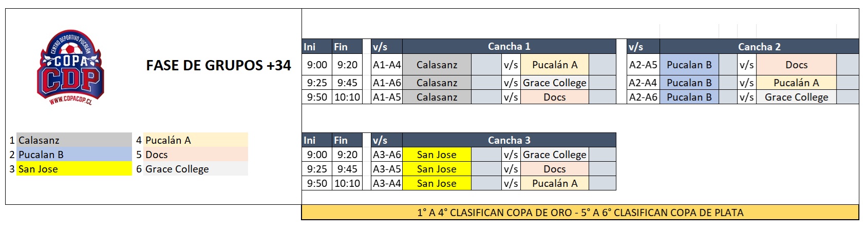Click the Ini header above Cancha 1 times
The width and height of the screenshot is (868, 231).
click(x=317, y=47)
